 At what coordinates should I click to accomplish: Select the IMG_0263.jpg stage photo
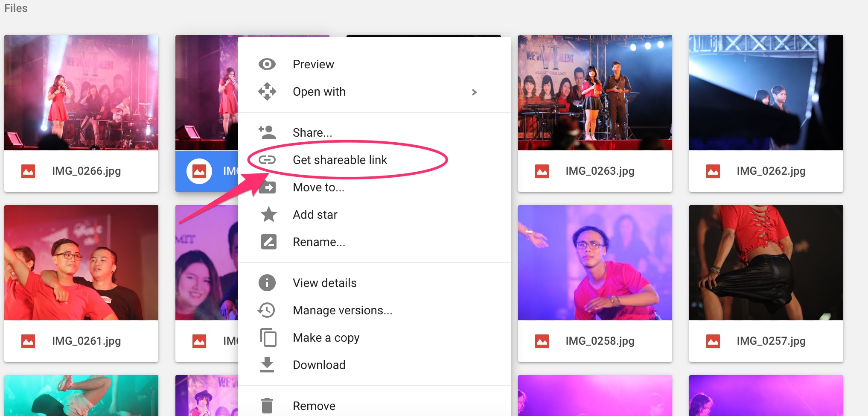pyautogui.click(x=595, y=93)
